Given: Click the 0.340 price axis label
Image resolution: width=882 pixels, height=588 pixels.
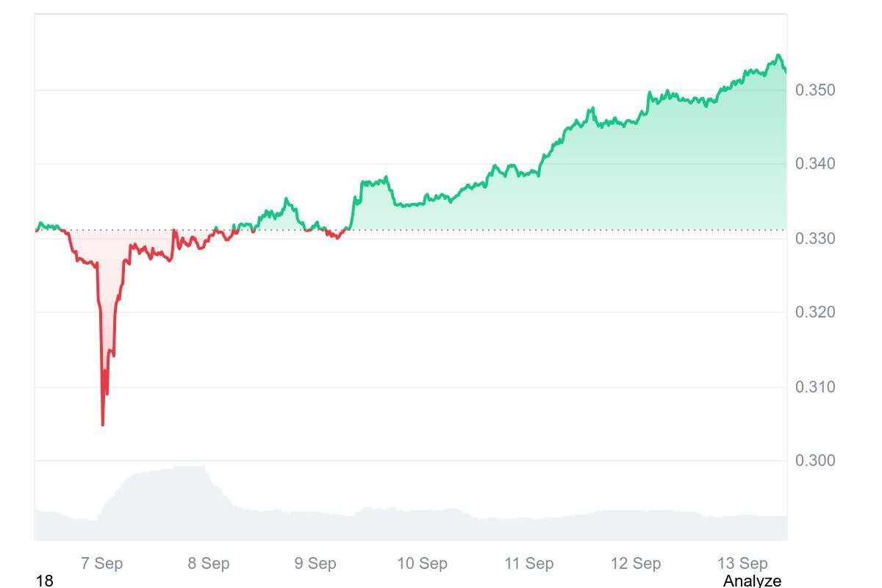Looking at the screenshot, I should pyautogui.click(x=815, y=163).
